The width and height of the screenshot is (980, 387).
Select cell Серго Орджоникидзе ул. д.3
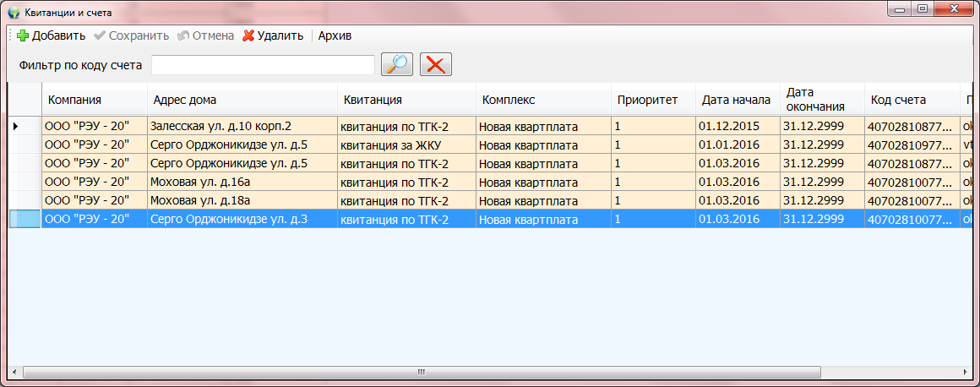[242, 220]
